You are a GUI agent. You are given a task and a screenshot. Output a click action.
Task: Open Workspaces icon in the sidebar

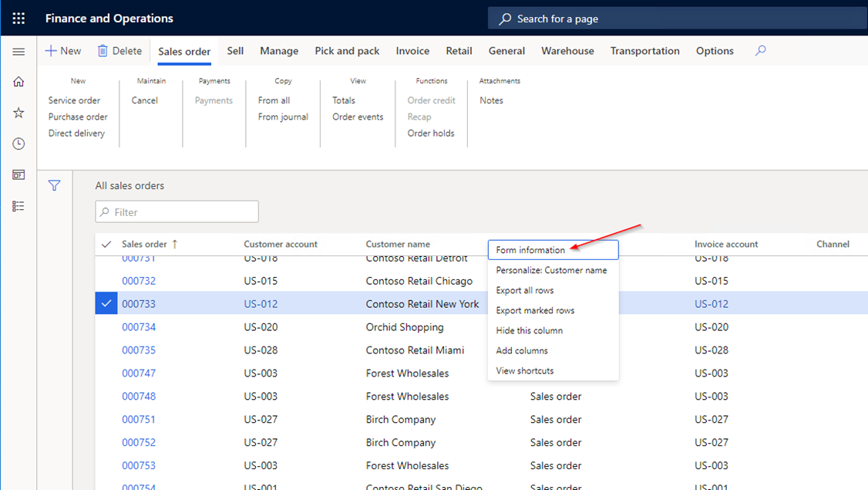click(x=19, y=174)
